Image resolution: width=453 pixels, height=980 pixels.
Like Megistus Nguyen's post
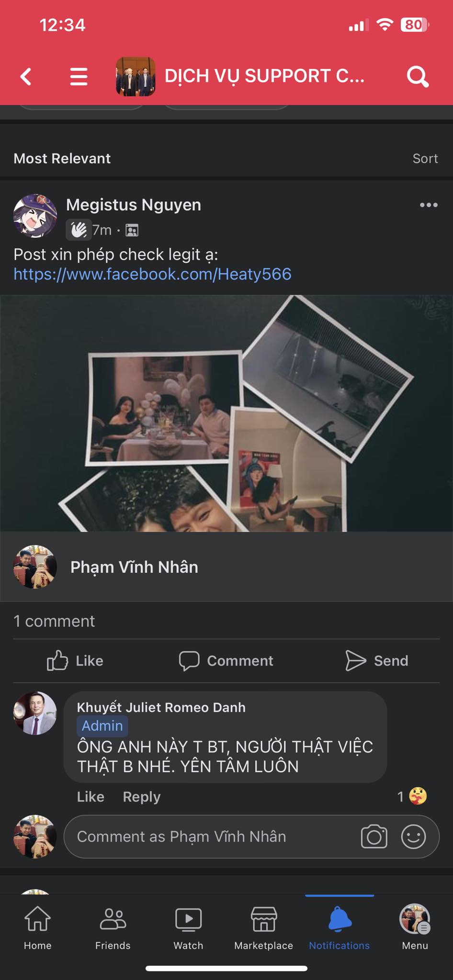[75, 661]
